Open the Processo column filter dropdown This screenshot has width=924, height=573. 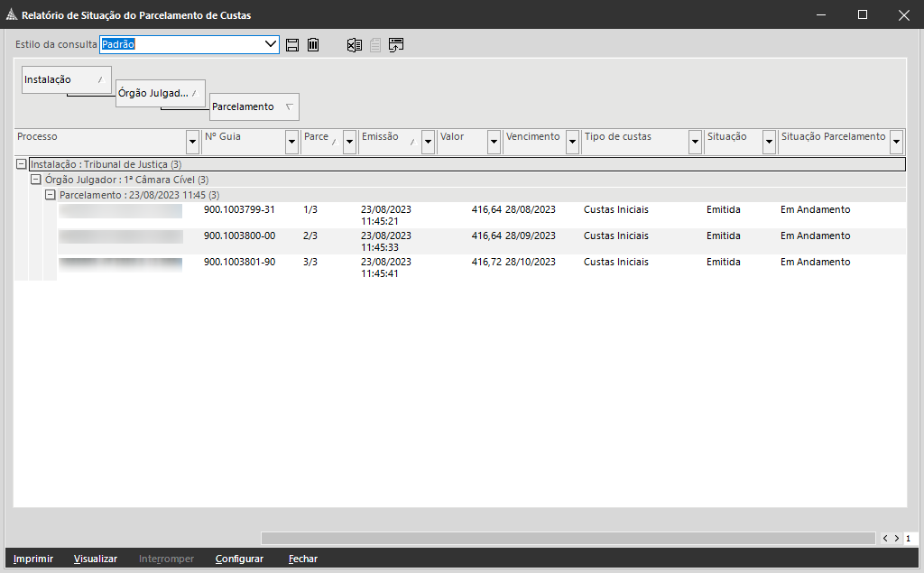192,142
